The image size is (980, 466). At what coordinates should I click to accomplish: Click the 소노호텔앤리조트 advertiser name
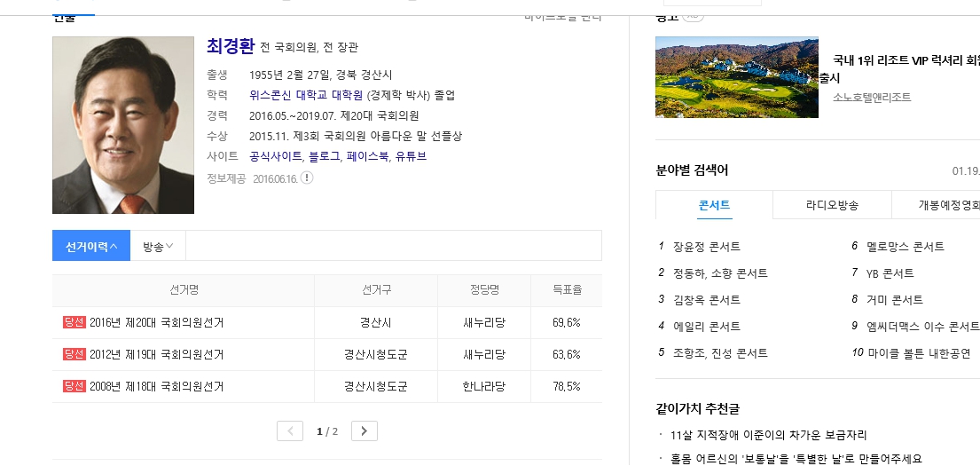872,97
